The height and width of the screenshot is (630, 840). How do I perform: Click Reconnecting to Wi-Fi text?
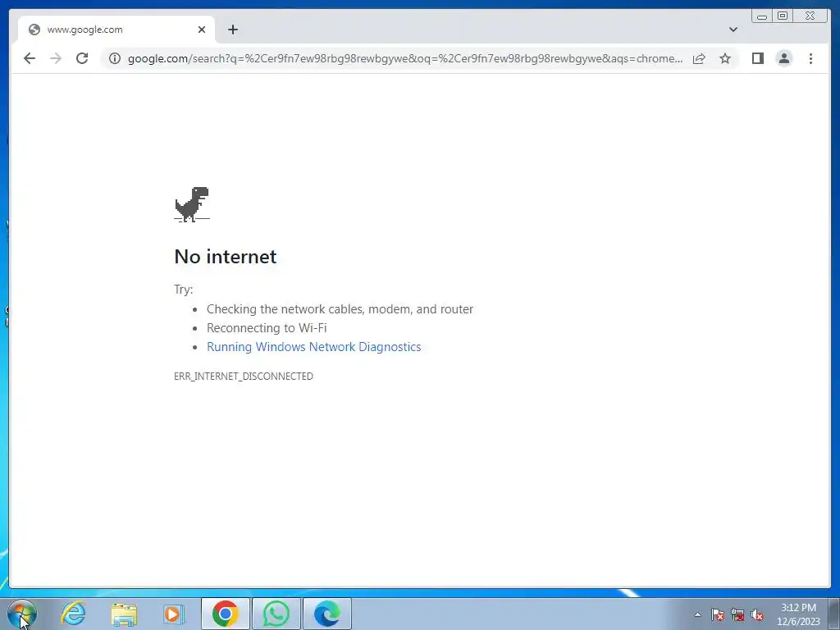(x=267, y=328)
